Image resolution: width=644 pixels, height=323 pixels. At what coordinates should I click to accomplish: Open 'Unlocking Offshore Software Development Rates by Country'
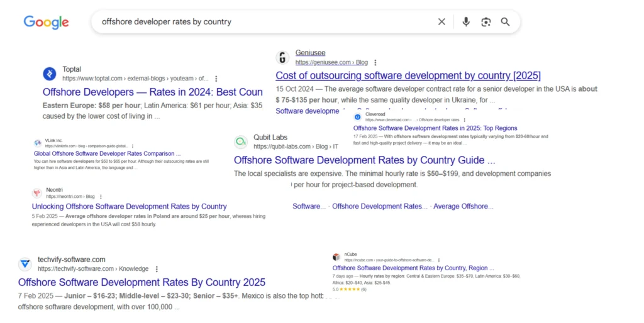(129, 207)
